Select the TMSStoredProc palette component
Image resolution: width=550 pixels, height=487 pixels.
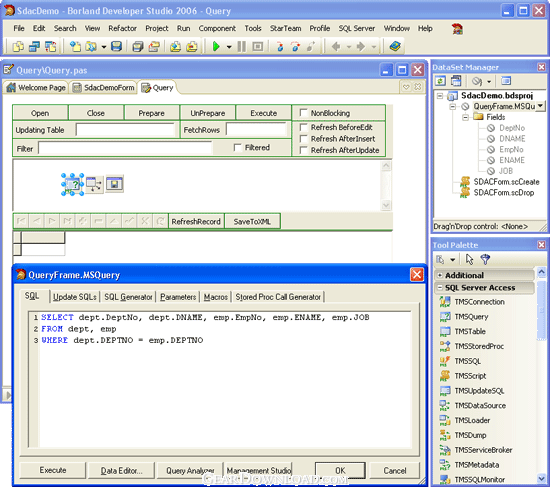[x=479, y=346]
